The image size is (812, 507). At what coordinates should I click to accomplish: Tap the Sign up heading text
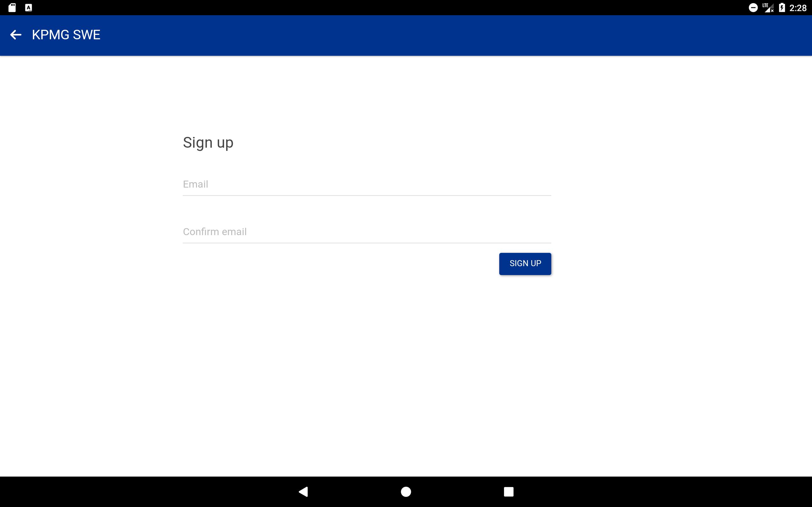[208, 143]
